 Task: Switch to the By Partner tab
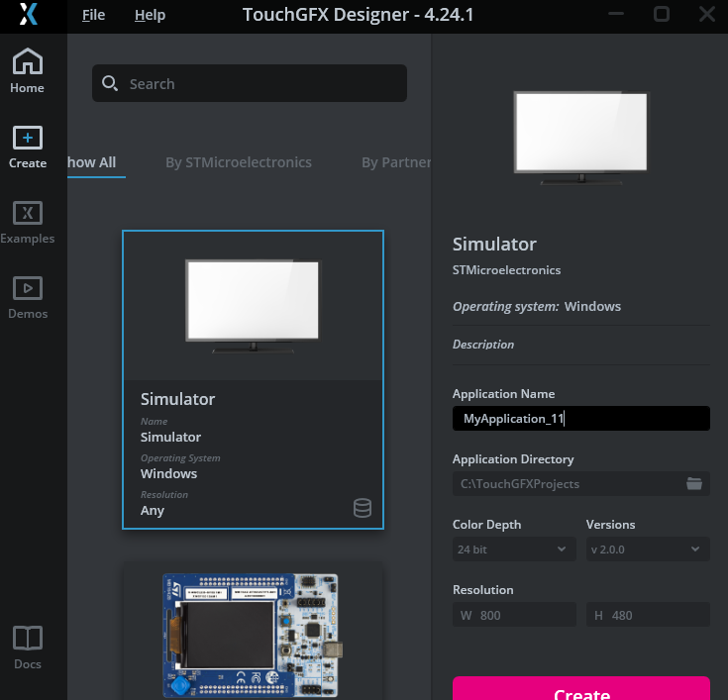(396, 162)
